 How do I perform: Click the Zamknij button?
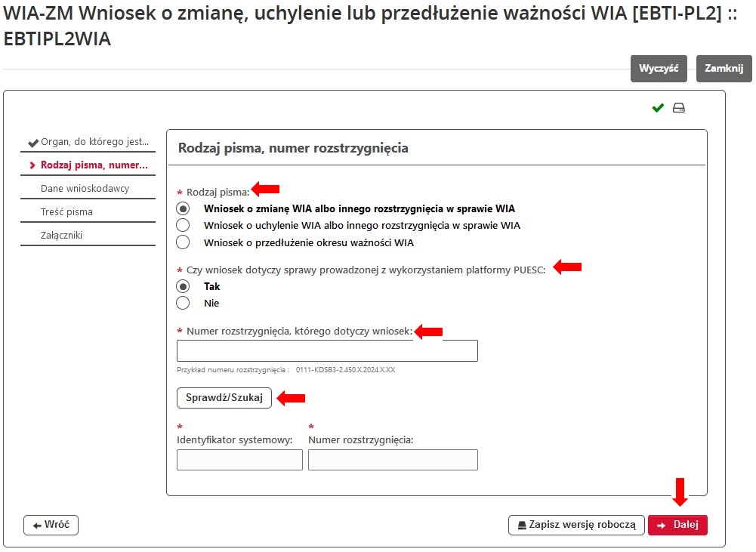pyautogui.click(x=723, y=69)
